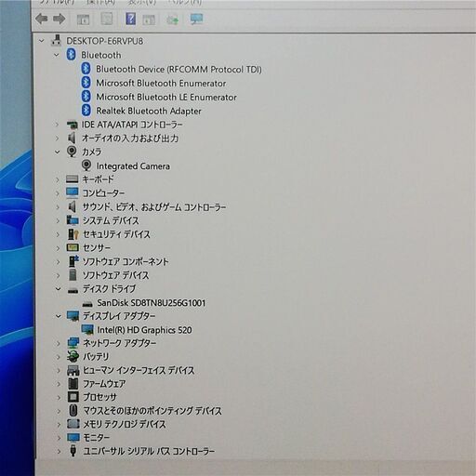The image size is (476, 476).
Task: Select the DESKTOP-E6RVPU8 root node
Action: coord(105,41)
